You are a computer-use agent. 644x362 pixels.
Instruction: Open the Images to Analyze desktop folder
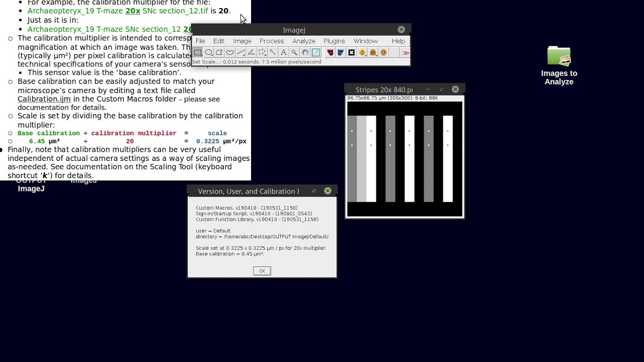[x=559, y=66]
